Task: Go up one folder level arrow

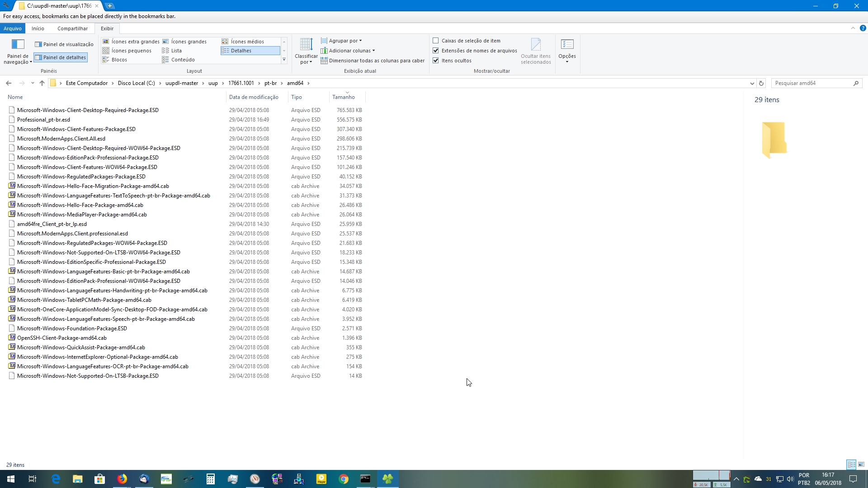Action: click(42, 83)
